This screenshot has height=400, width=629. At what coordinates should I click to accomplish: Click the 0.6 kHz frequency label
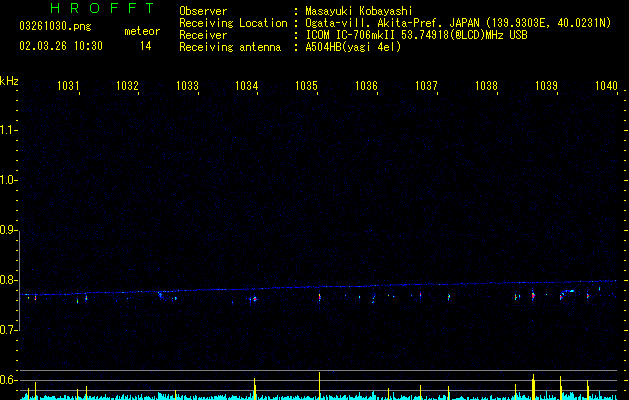8,380
